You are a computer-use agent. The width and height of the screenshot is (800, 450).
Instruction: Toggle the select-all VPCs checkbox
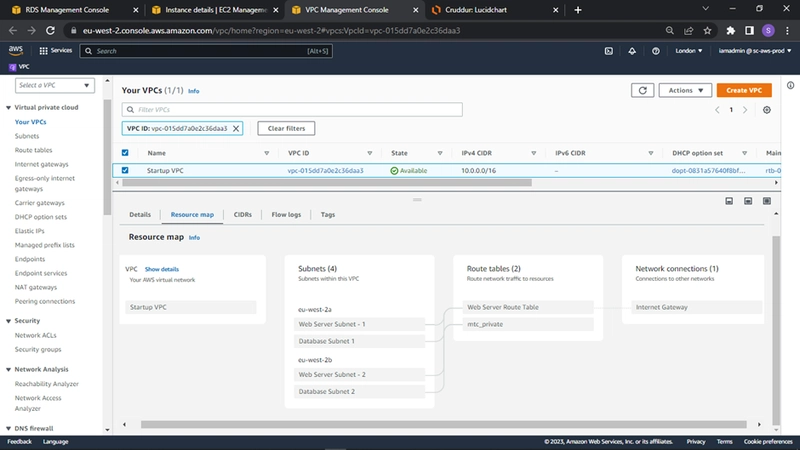[x=125, y=153]
